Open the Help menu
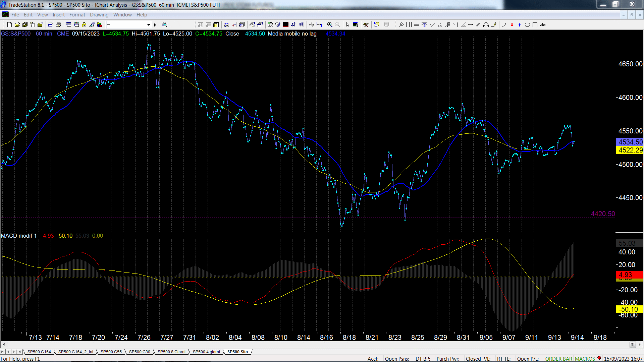This screenshot has height=362, width=644. 142,15
